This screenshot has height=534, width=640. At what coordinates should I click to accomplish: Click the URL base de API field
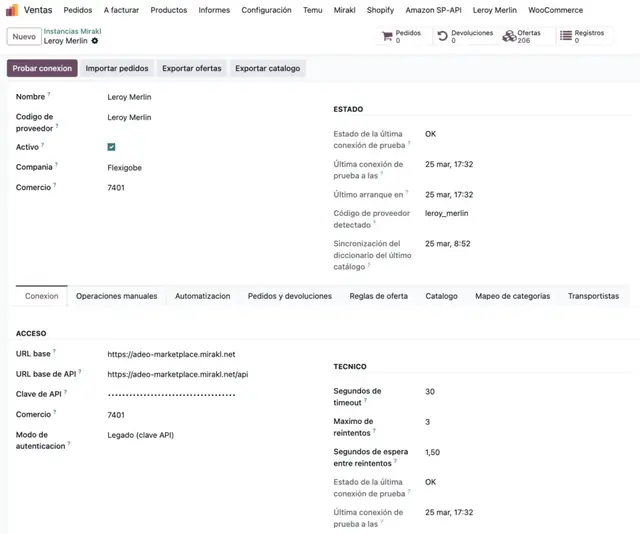pyautogui.click(x=178, y=374)
